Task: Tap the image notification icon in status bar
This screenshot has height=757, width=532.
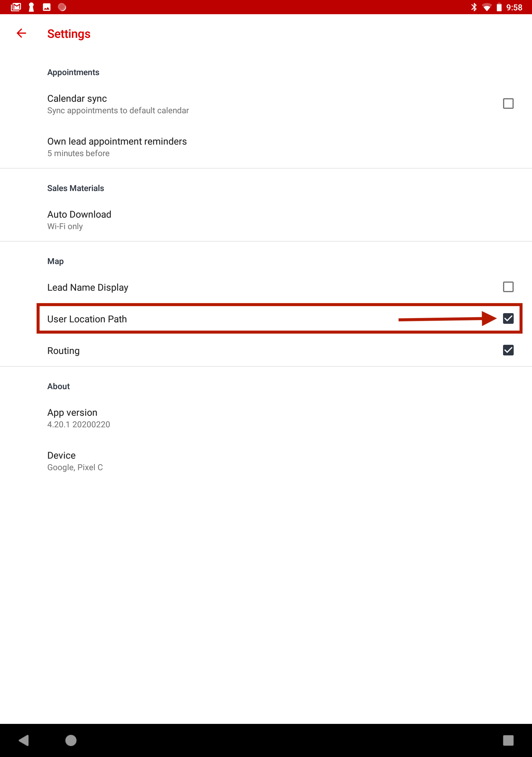Action: (x=47, y=7)
